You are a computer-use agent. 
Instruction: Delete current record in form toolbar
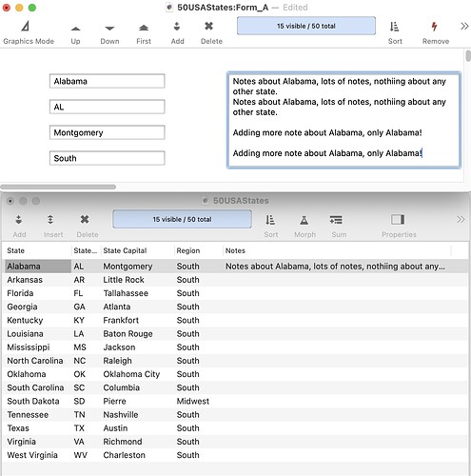211,32
